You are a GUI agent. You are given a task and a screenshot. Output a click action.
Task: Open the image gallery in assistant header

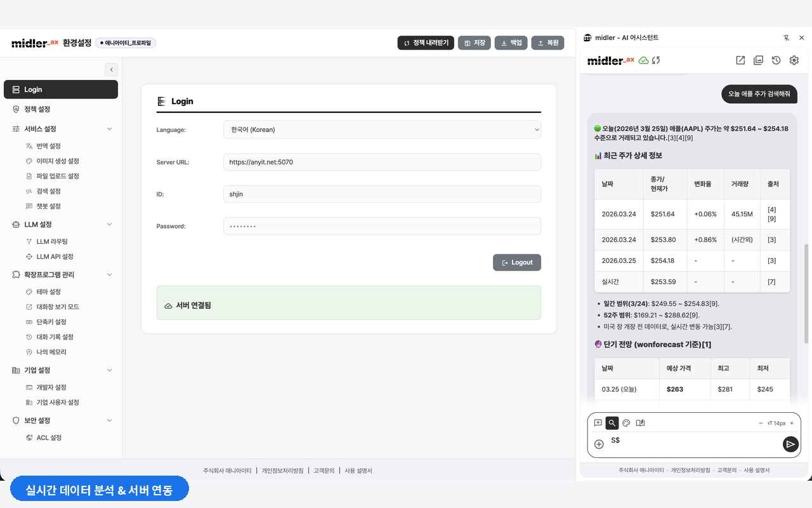(758, 60)
